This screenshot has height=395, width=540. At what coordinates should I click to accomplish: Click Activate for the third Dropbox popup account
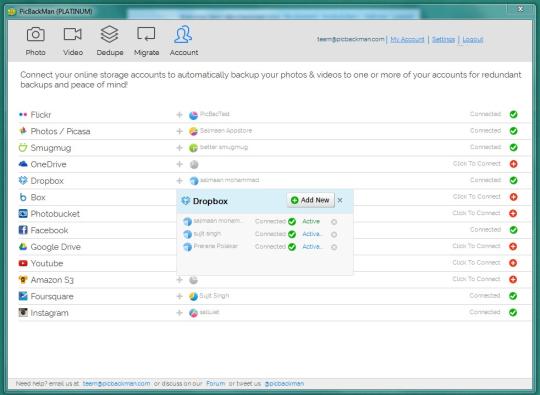click(x=312, y=247)
